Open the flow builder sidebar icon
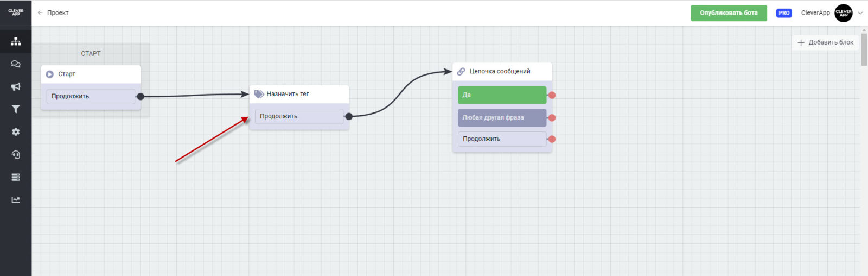This screenshot has width=868, height=276. (x=16, y=41)
